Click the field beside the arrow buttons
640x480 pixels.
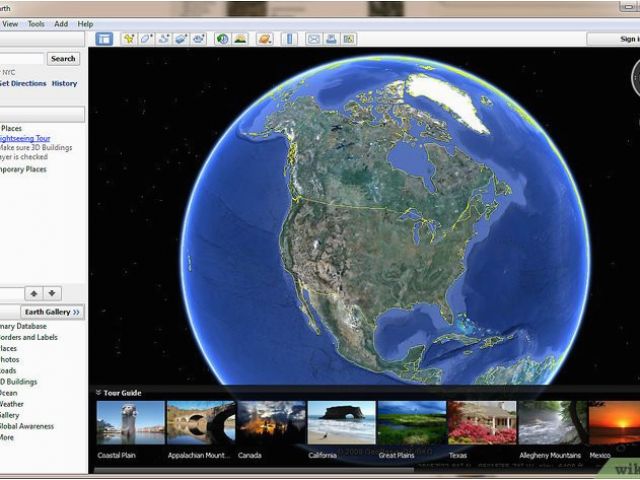tap(12, 293)
